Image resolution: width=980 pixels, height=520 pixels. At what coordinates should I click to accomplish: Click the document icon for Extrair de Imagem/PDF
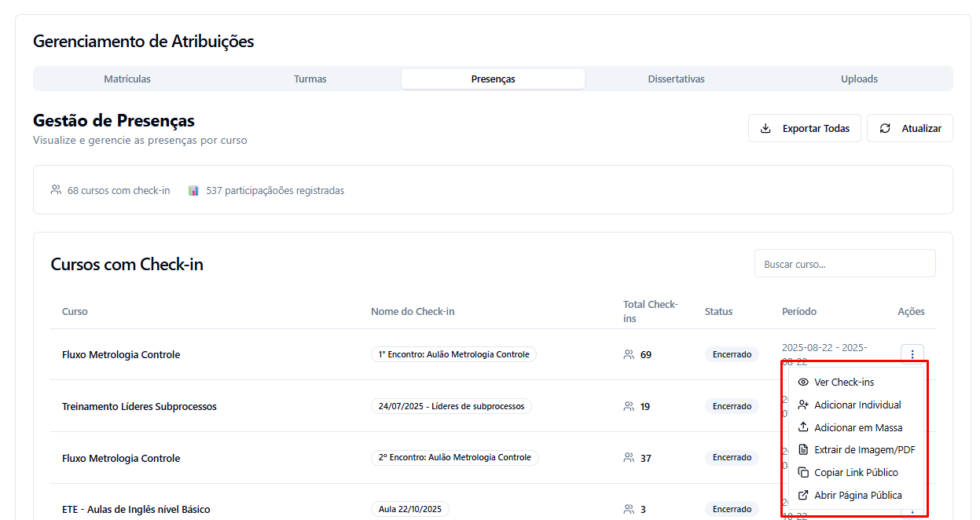(x=802, y=450)
